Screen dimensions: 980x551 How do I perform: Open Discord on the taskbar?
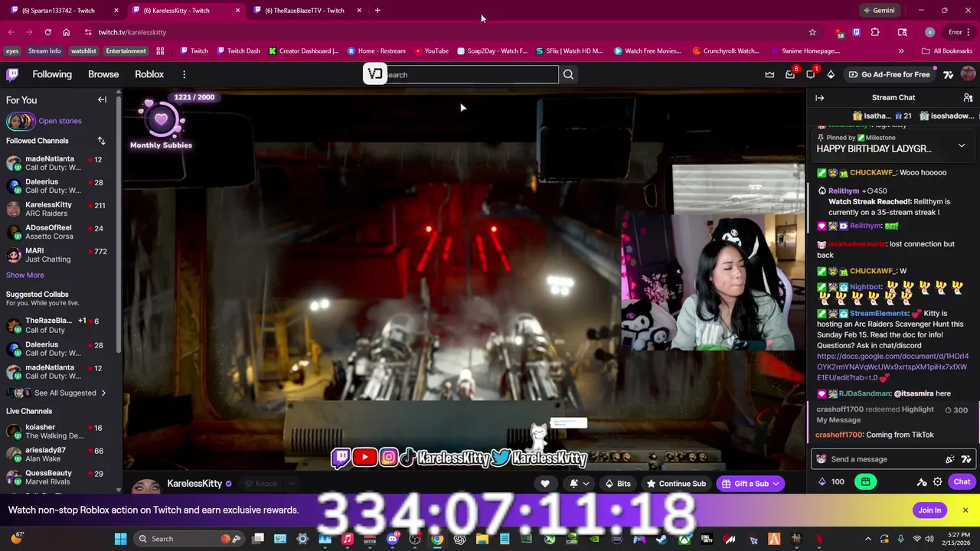393,539
